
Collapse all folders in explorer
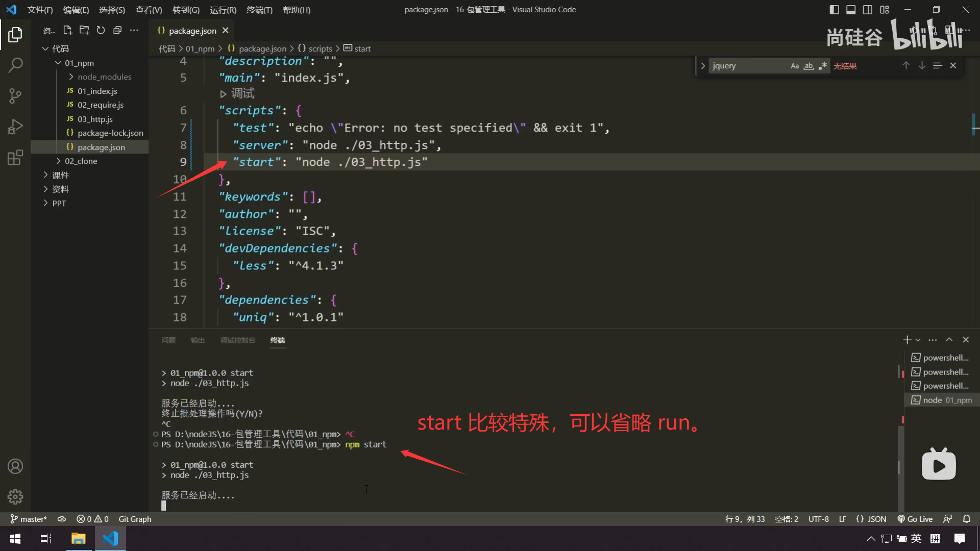pyautogui.click(x=117, y=31)
